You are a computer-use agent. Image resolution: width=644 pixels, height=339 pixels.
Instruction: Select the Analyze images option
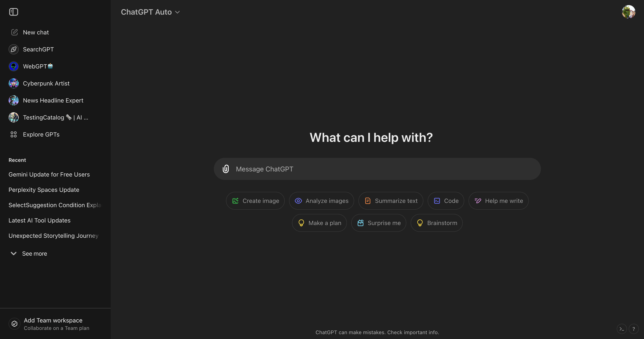pyautogui.click(x=321, y=201)
